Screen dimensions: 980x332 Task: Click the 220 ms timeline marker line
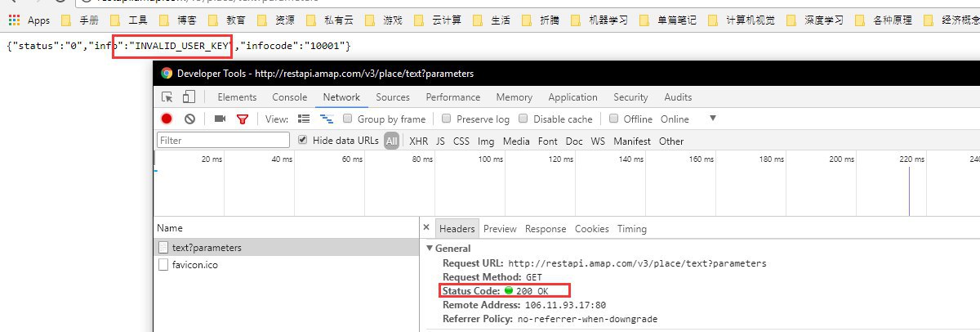click(909, 191)
